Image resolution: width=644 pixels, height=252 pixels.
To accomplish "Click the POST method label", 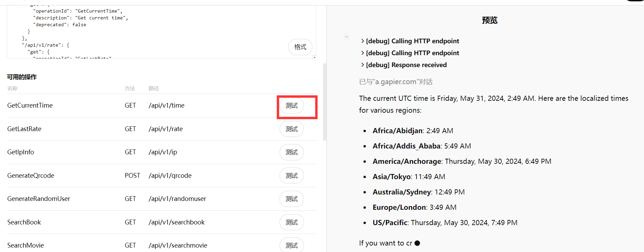I will click(x=132, y=176).
